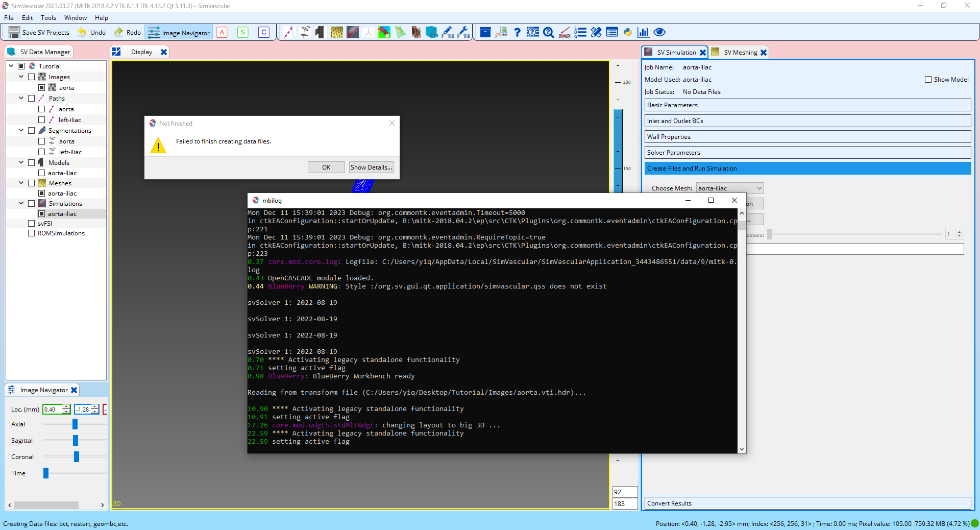Open the Edit menu
The width and height of the screenshot is (980, 530).
click(27, 17)
